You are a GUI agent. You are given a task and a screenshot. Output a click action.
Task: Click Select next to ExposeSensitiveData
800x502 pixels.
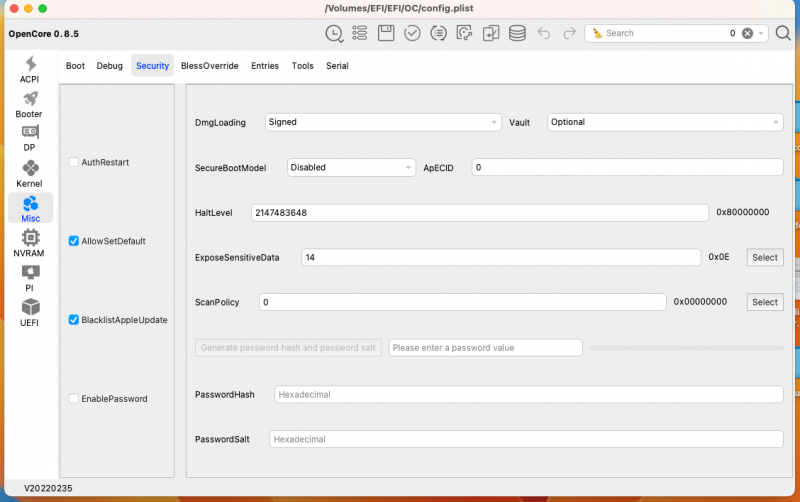click(765, 258)
